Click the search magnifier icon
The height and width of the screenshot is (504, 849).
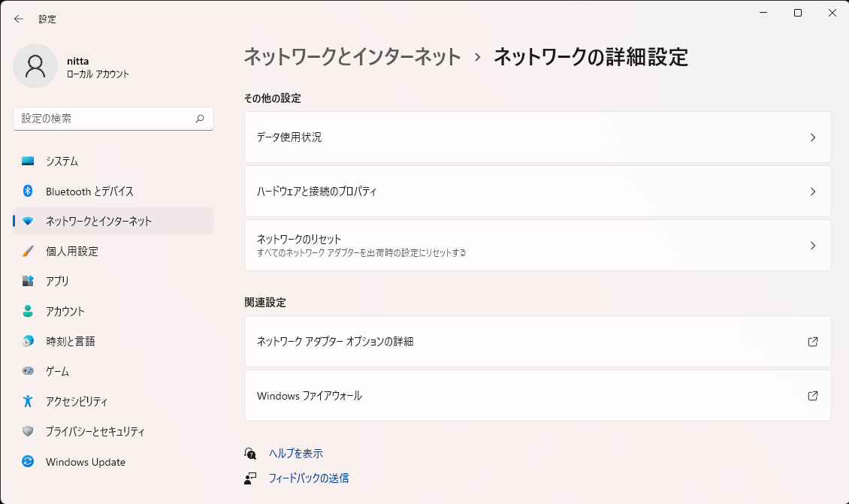200,119
